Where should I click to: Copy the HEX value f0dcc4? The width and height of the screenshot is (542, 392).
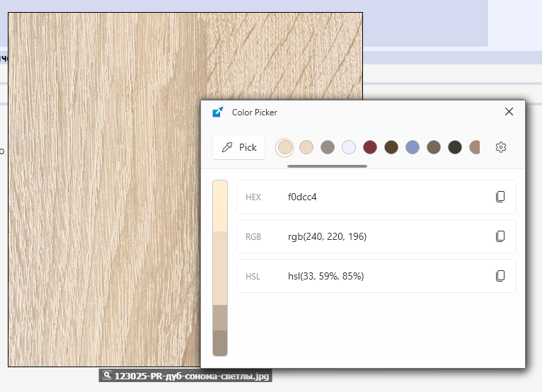[500, 197]
